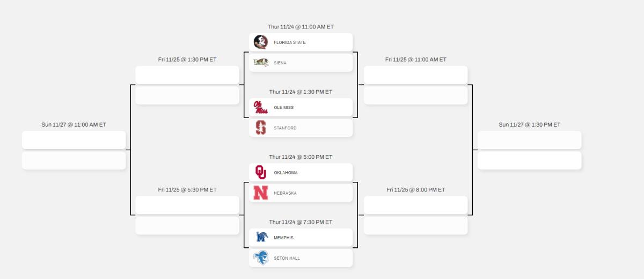The image size is (644, 279).
Task: Click the Seton Hall Pirates logo
Action: (x=261, y=258)
